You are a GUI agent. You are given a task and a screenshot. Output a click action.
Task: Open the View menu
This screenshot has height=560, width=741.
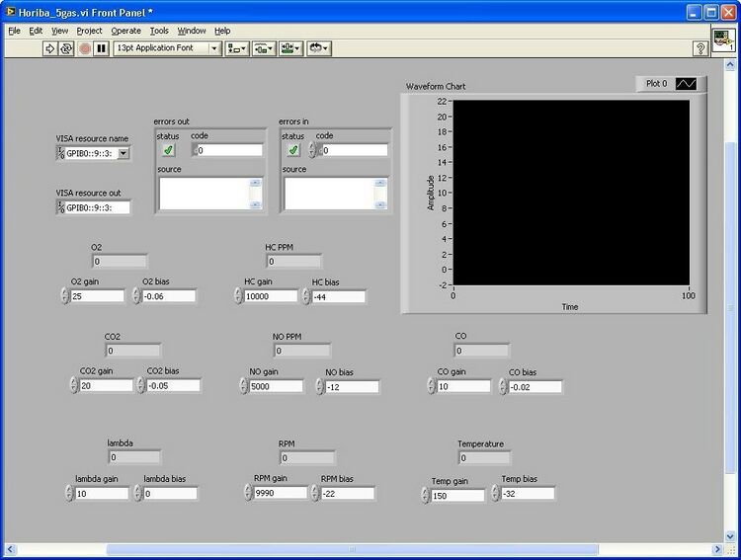click(x=59, y=31)
